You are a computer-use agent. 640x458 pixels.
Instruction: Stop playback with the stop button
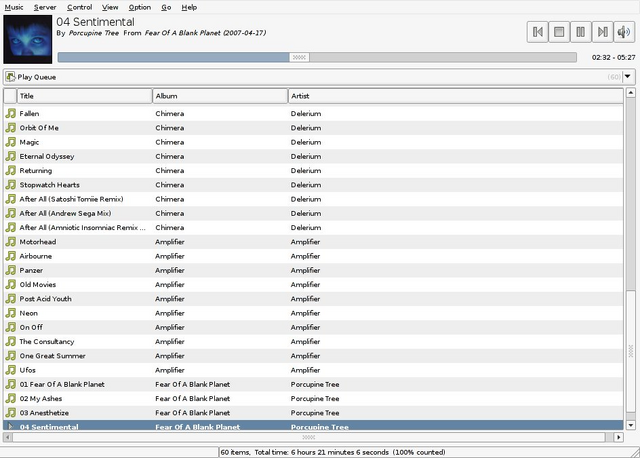tap(559, 32)
